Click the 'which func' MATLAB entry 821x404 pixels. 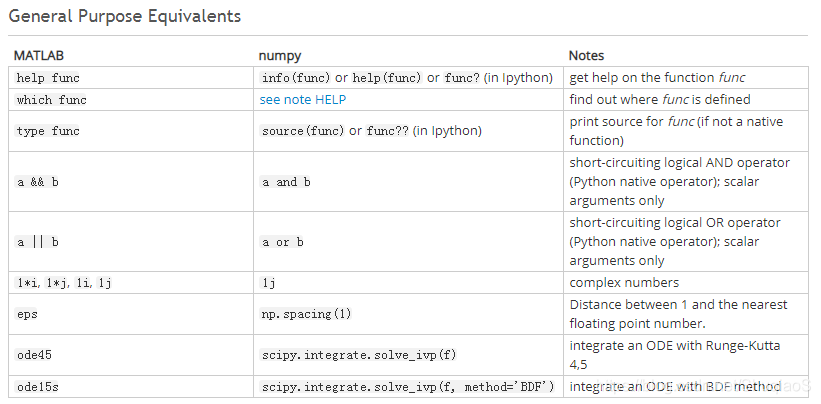(51, 99)
